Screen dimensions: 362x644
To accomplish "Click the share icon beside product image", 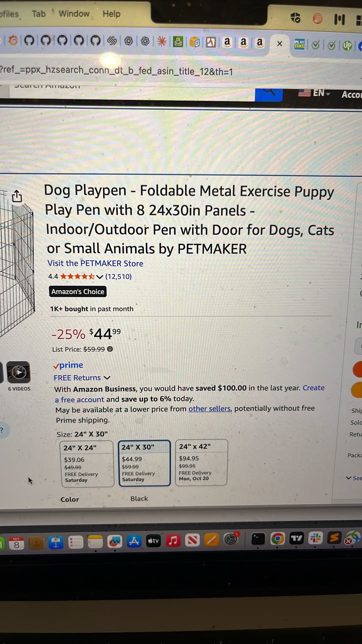I will 17,196.
